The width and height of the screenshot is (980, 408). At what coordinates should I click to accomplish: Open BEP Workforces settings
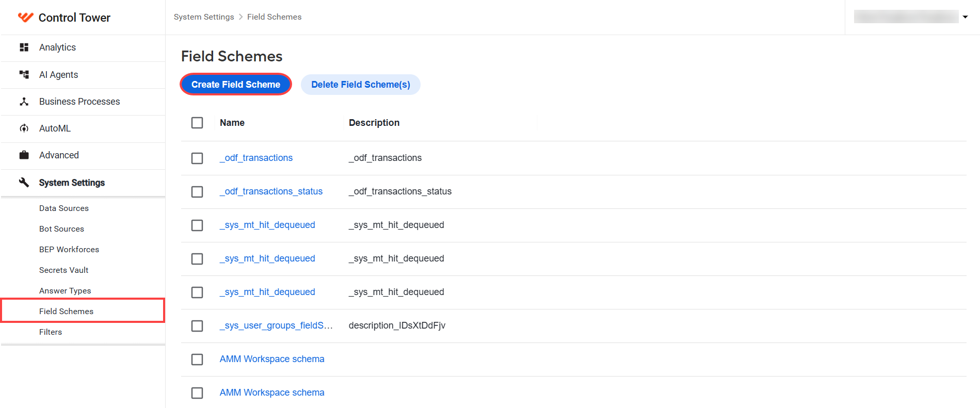69,250
